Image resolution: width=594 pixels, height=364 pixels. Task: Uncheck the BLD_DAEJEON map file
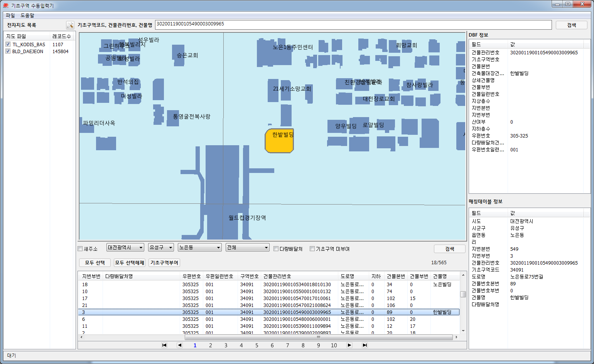pyautogui.click(x=8, y=51)
